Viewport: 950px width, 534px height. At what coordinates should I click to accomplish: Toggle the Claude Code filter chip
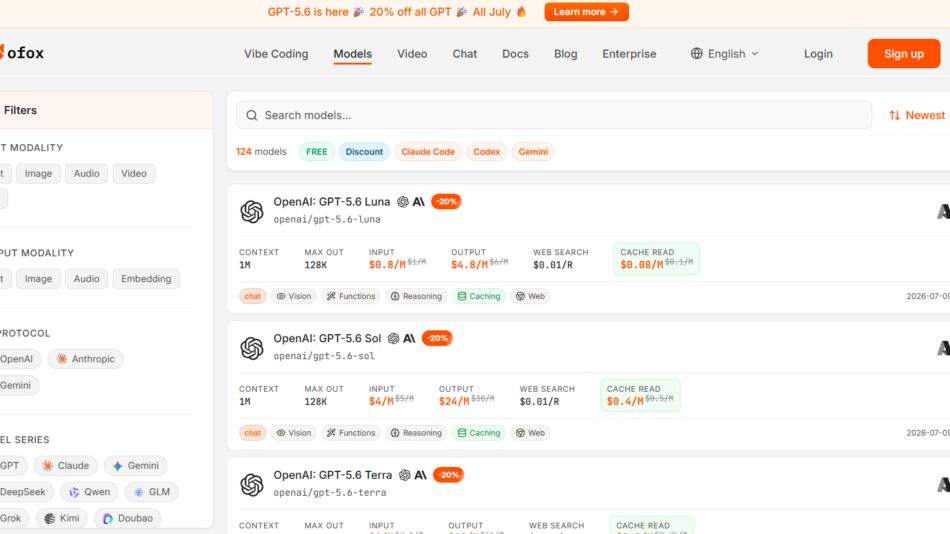point(428,152)
